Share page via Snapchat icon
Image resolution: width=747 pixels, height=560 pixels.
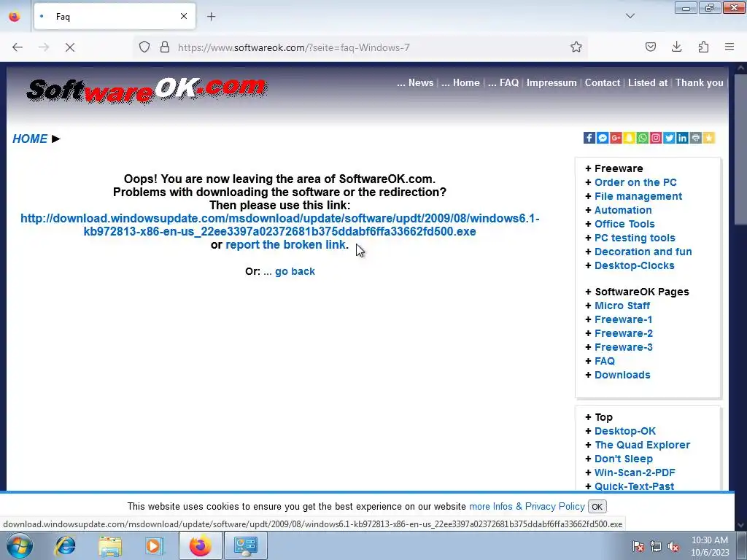[x=630, y=138]
